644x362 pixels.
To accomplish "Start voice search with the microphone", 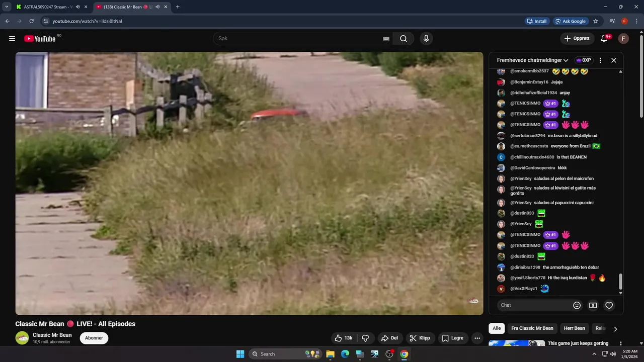I will coord(426,39).
